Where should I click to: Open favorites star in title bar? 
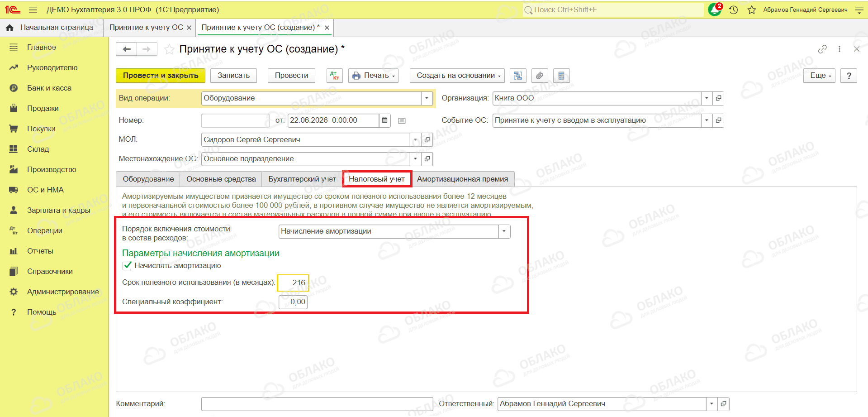(x=752, y=10)
